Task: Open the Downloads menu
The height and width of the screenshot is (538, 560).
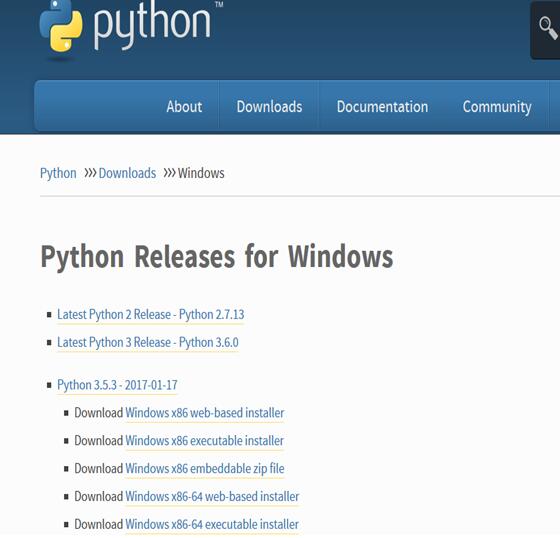Action: (x=269, y=106)
